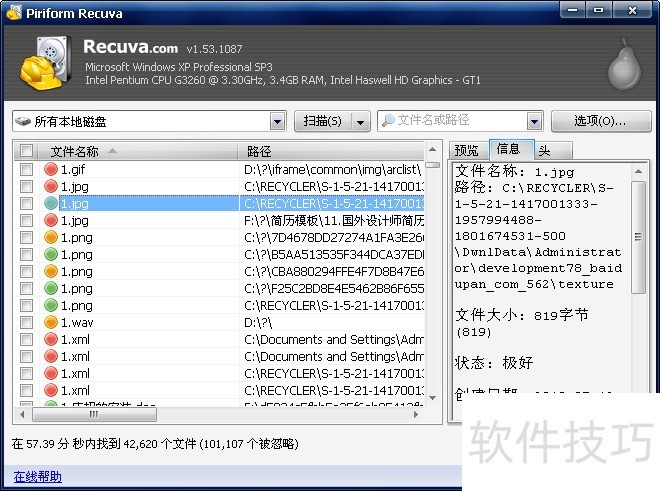Viewport: 660px width, 491px height.
Task: Close the Piriform Recuva window
Action: 632,10
